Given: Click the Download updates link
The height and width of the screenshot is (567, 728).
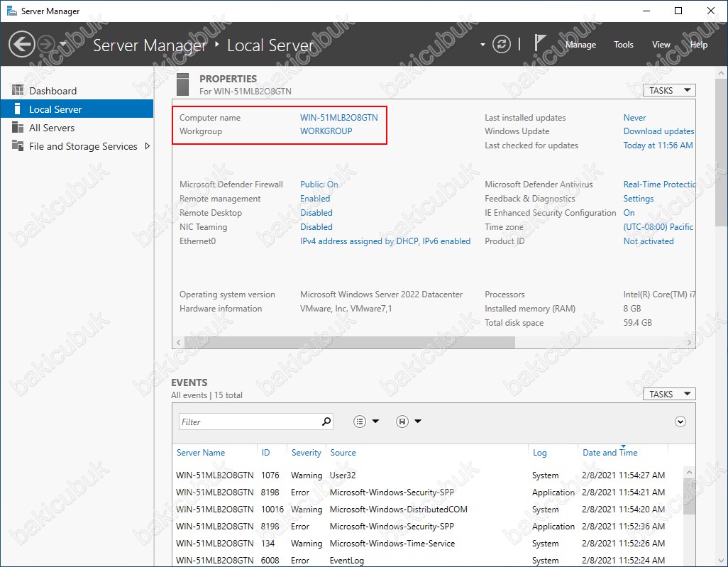Looking at the screenshot, I should tap(659, 131).
